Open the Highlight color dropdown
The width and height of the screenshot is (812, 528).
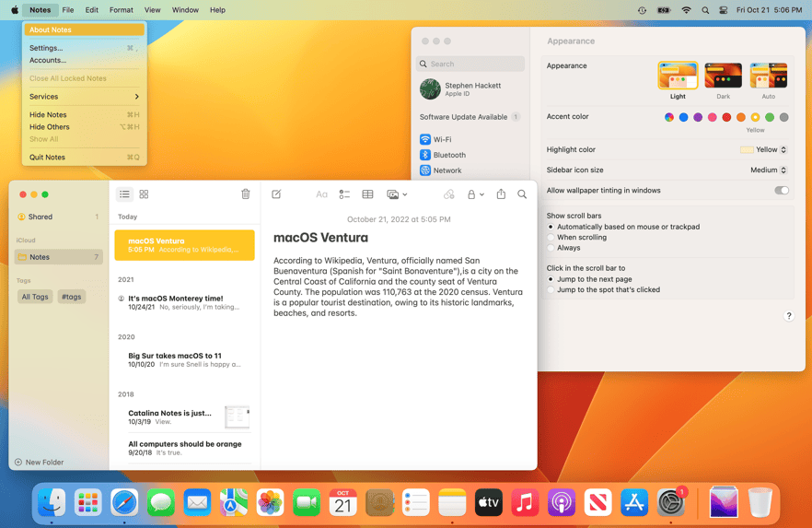[x=764, y=150]
